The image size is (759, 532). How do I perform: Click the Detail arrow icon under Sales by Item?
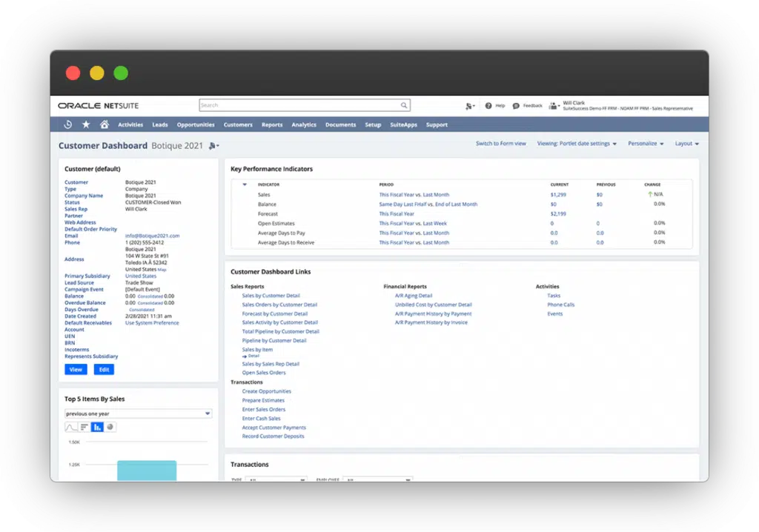[245, 356]
